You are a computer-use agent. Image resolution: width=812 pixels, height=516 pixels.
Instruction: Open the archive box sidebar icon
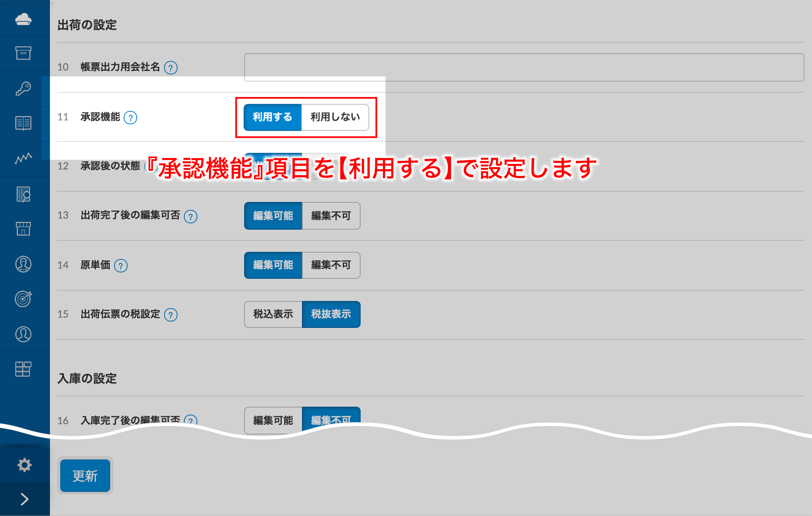[23, 53]
